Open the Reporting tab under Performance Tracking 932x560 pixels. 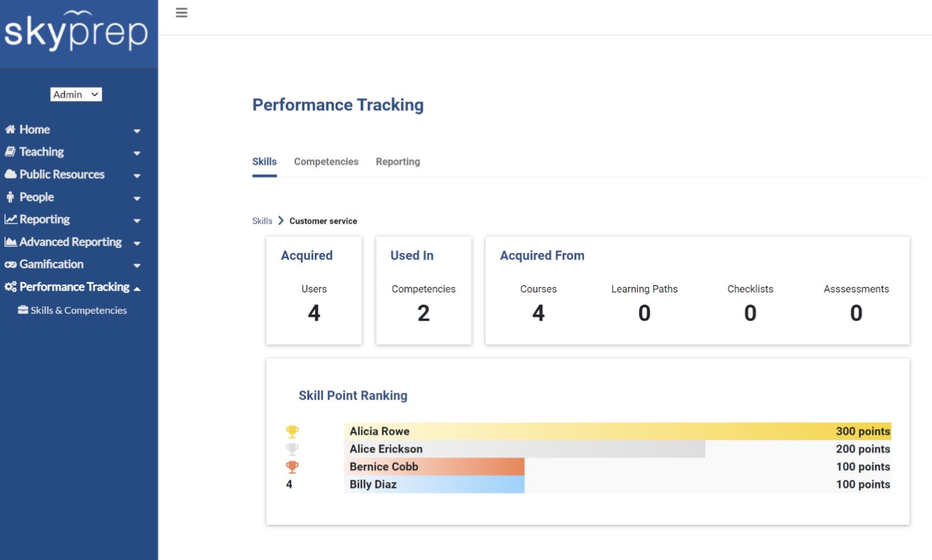pos(398,162)
